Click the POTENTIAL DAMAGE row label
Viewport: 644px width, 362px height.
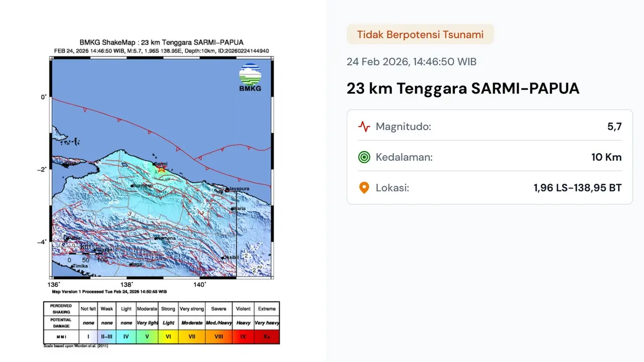[61, 323]
